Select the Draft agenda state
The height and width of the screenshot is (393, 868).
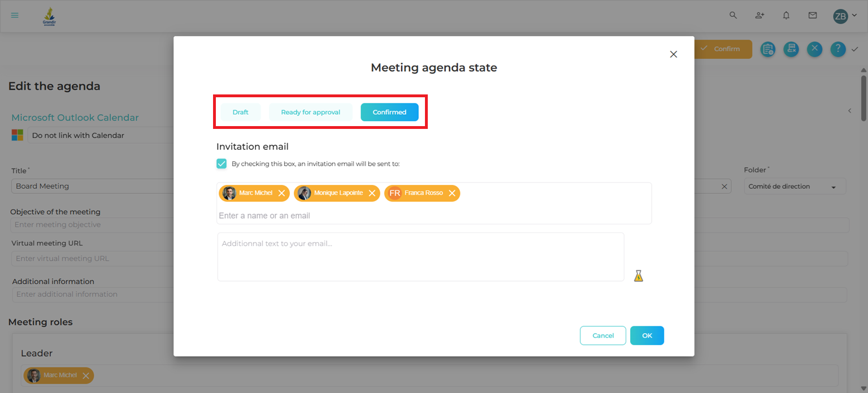[x=240, y=112]
